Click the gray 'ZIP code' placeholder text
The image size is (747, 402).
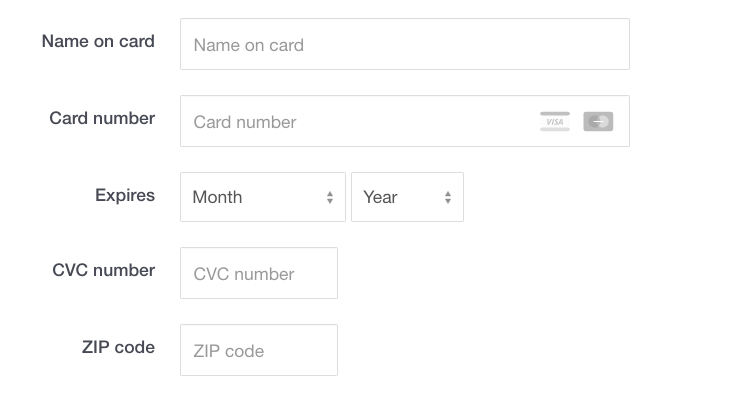point(229,351)
